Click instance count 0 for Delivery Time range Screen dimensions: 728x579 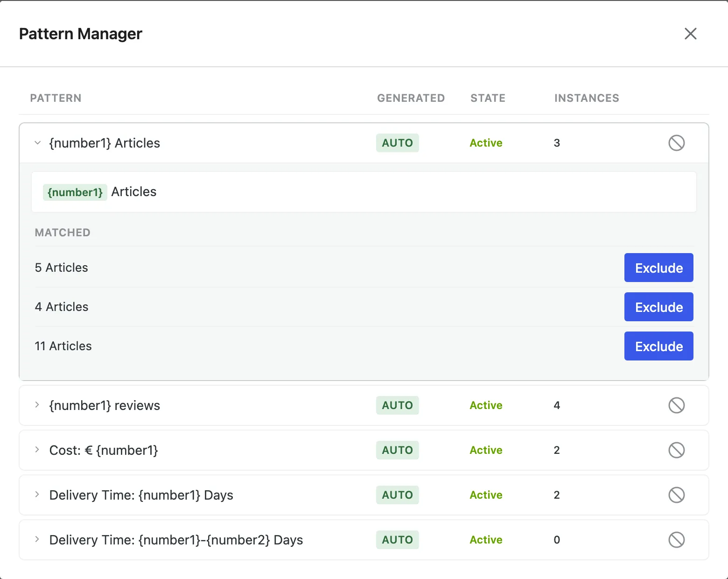pos(557,540)
